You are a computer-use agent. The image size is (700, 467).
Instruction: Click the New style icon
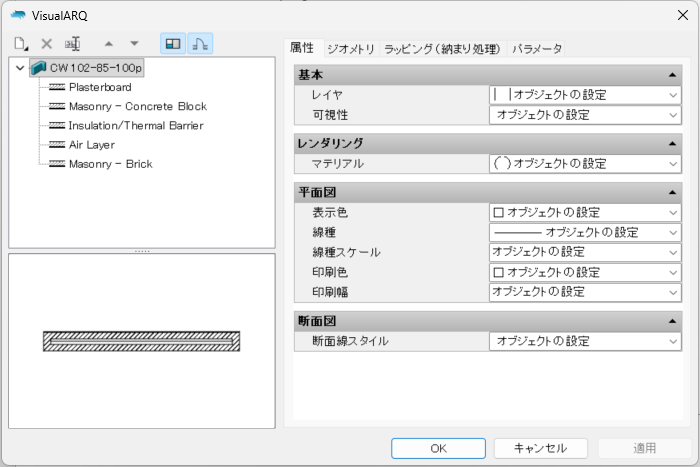21,44
